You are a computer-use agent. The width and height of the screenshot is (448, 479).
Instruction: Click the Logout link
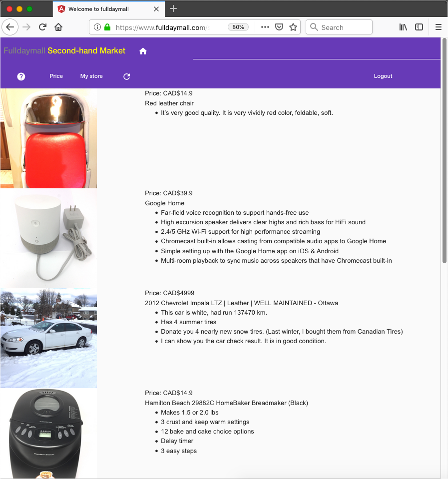click(383, 76)
